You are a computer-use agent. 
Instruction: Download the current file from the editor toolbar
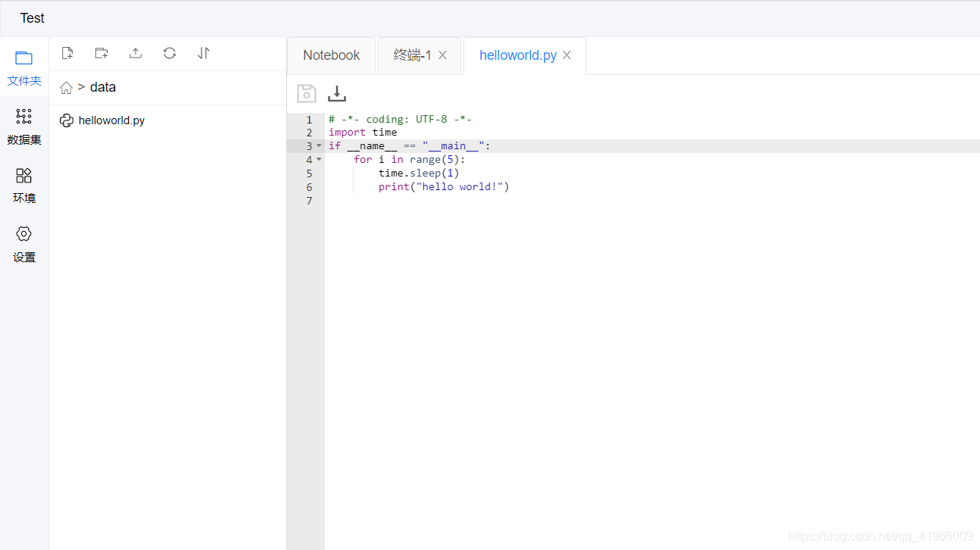tap(337, 93)
